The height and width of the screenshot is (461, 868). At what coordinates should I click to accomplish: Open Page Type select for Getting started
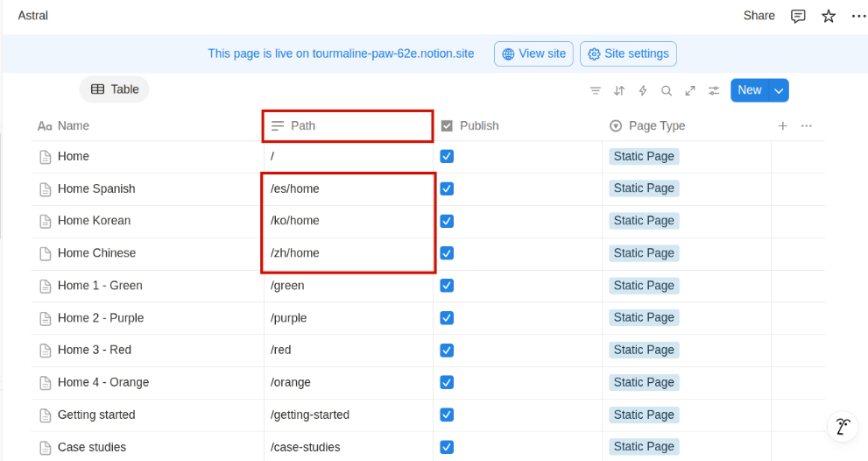point(644,415)
